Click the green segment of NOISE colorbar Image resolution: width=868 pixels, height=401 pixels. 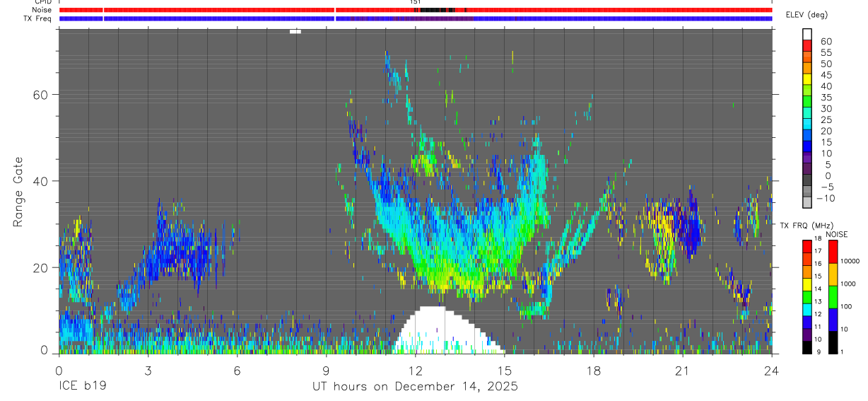point(833,297)
